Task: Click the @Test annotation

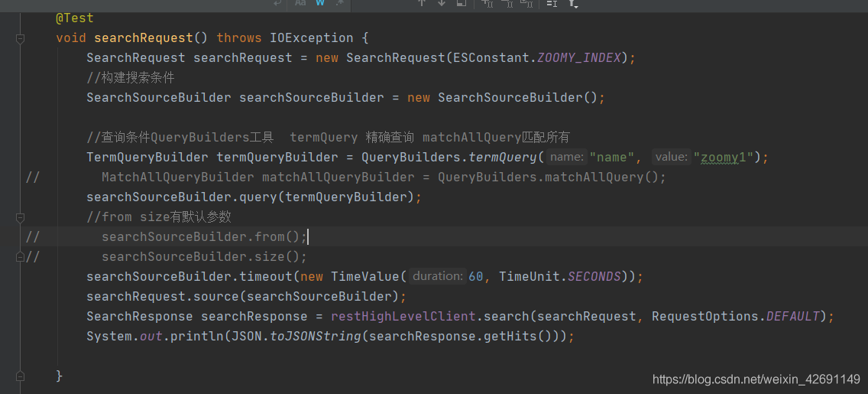Action: pos(75,18)
